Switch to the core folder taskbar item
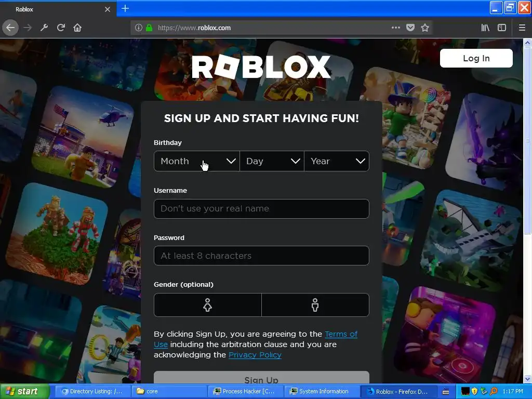 tap(169, 391)
